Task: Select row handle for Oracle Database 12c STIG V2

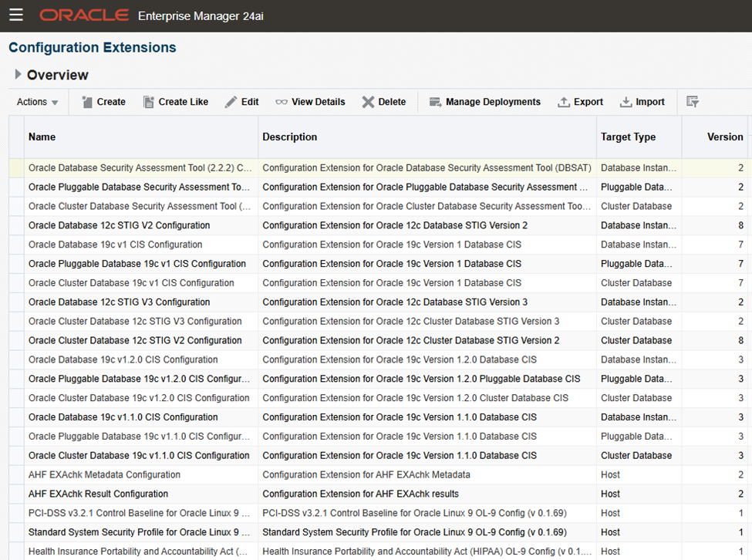Action: tap(16, 225)
